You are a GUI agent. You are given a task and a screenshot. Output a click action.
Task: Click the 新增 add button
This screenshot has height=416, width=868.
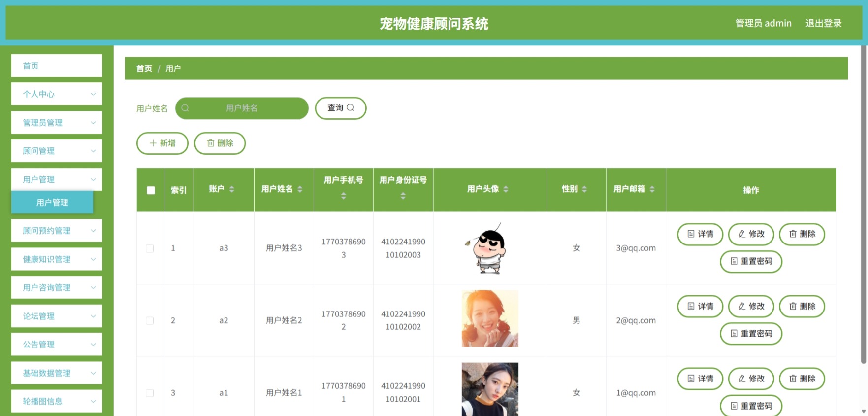162,143
